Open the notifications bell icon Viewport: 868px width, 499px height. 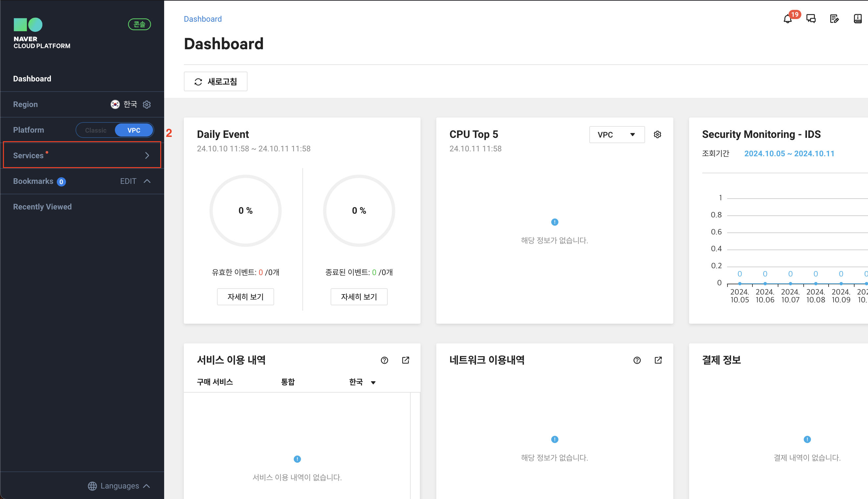[x=788, y=19]
